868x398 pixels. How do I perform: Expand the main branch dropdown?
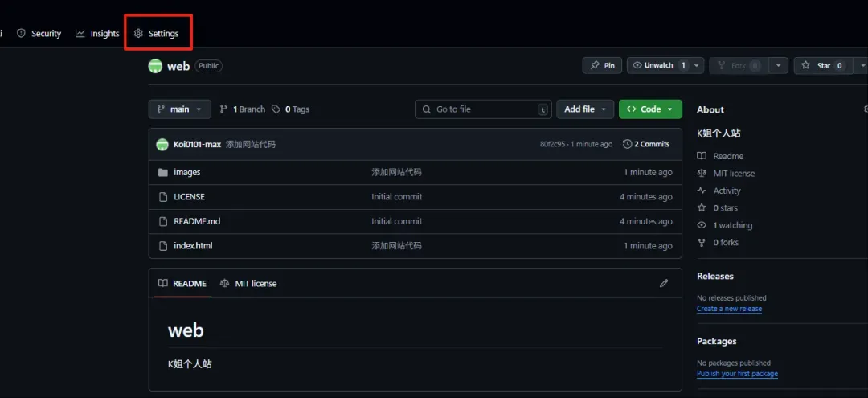point(180,109)
